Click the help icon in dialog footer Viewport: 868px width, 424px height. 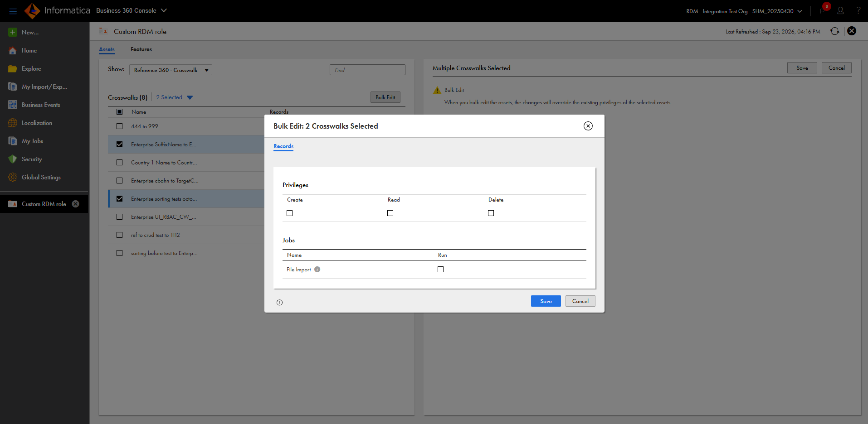[279, 303]
